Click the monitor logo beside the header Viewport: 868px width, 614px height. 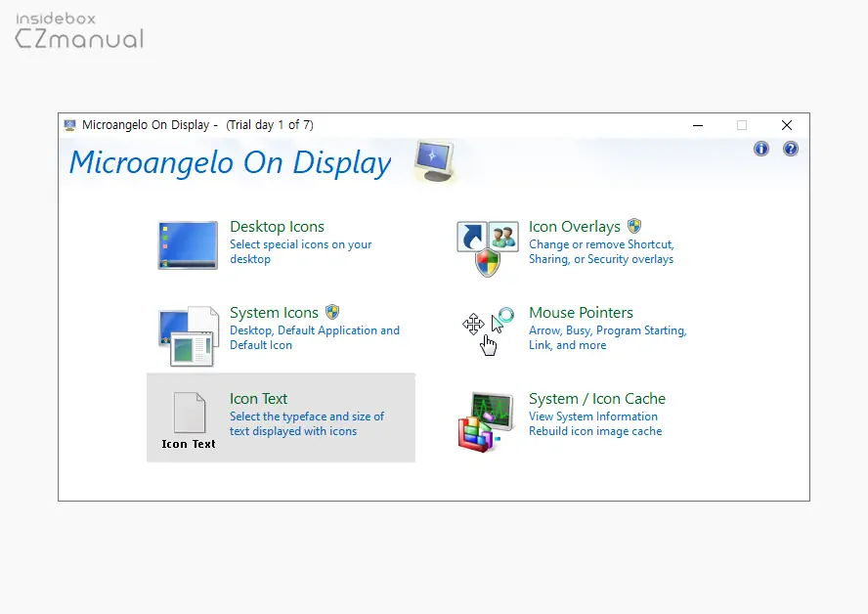click(433, 160)
